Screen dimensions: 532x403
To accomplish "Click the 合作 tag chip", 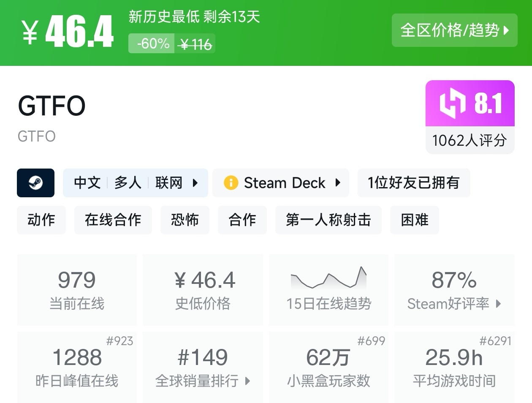I will [x=242, y=220].
